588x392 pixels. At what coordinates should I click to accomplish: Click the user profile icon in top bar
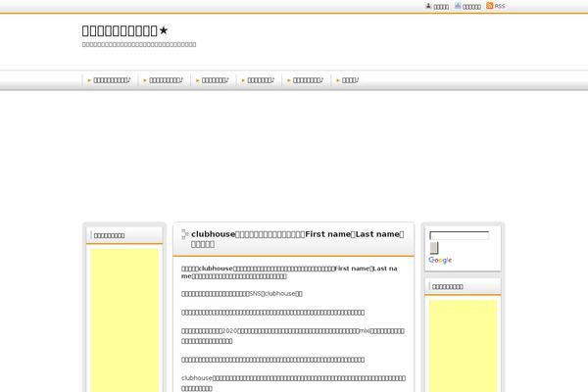[x=428, y=6]
